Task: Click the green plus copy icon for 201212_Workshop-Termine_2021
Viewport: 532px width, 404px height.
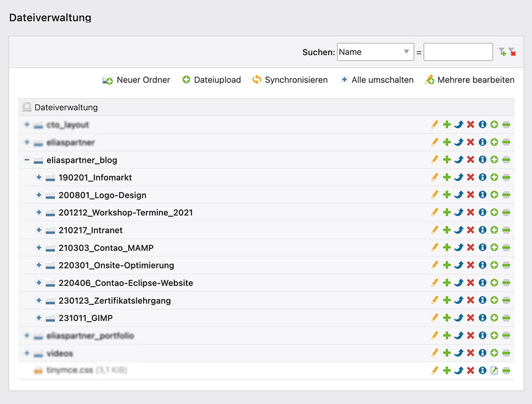Action: [x=447, y=212]
